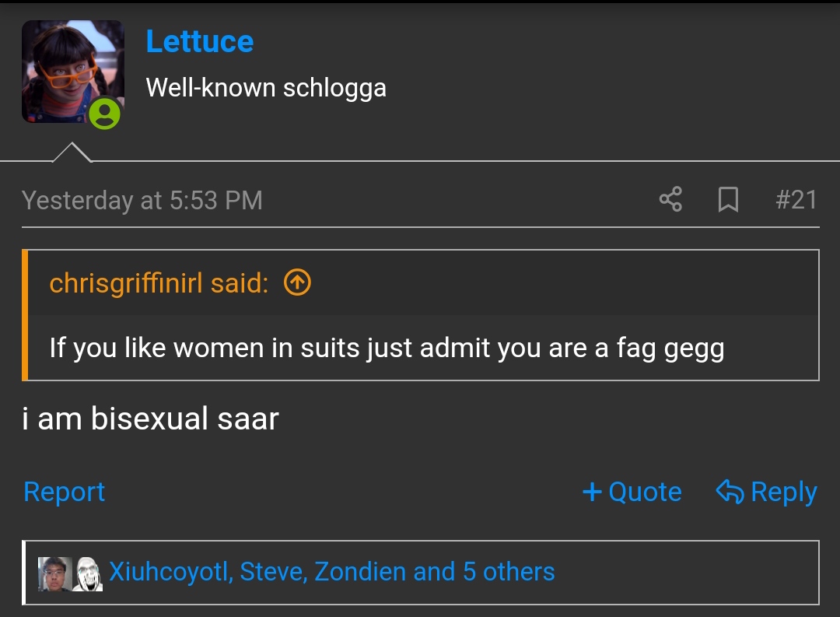Click the skull-mask reactor avatar
The width and height of the screenshot is (840, 617).
pos(88,573)
